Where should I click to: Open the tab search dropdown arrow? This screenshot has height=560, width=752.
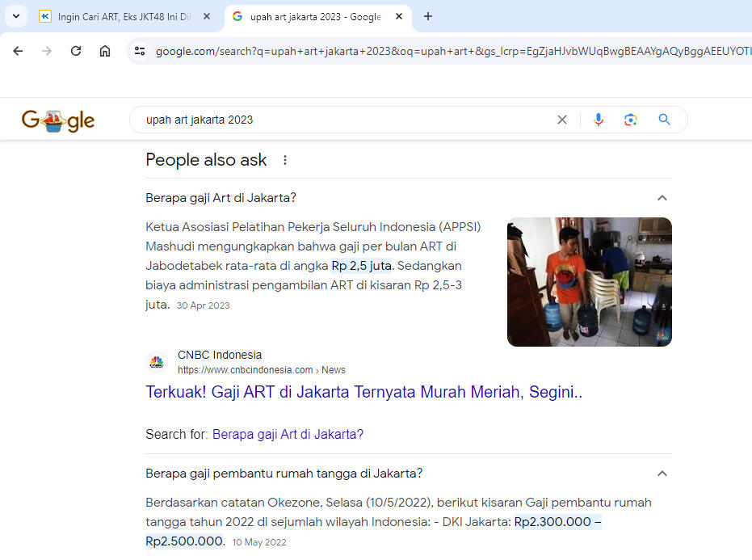[15, 15]
